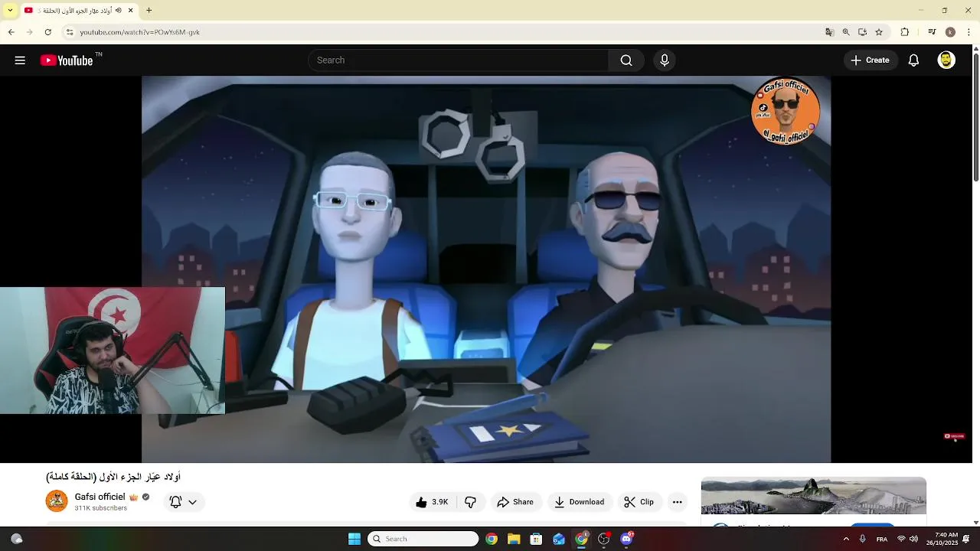Screen dimensions: 980x551
Task: Show hidden system tray icons chevron
Action: (846, 539)
